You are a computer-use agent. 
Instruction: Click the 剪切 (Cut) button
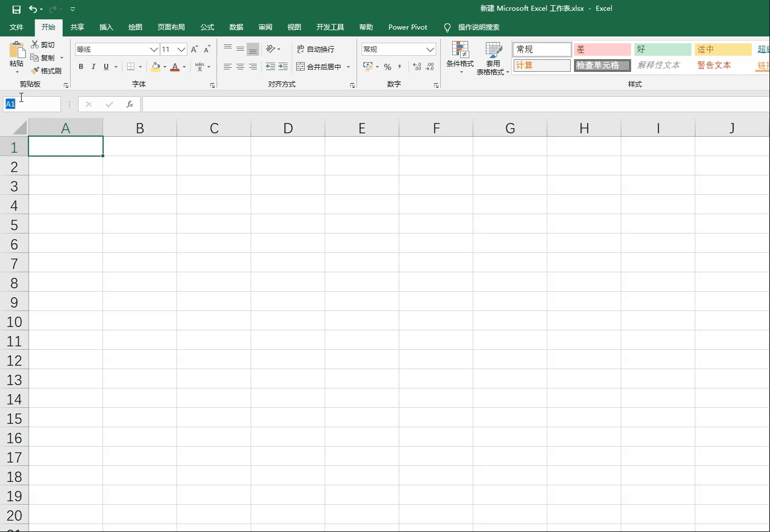click(44, 44)
